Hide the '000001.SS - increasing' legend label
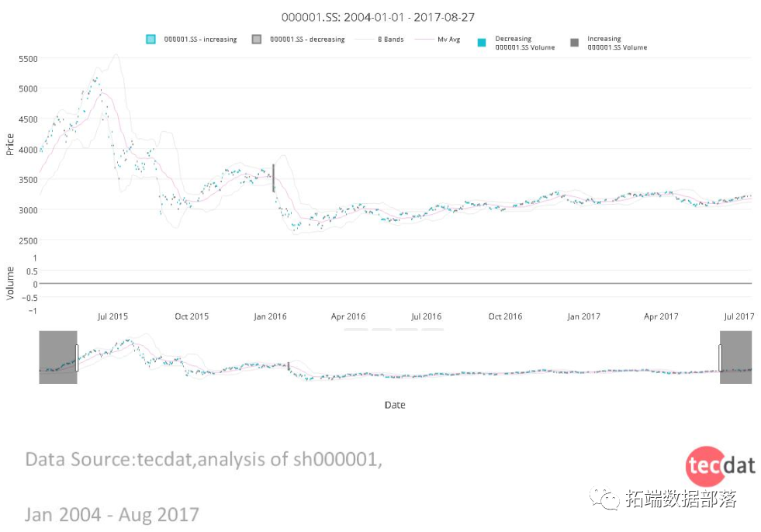Image resolution: width=761 pixels, height=532 pixels. 200,40
